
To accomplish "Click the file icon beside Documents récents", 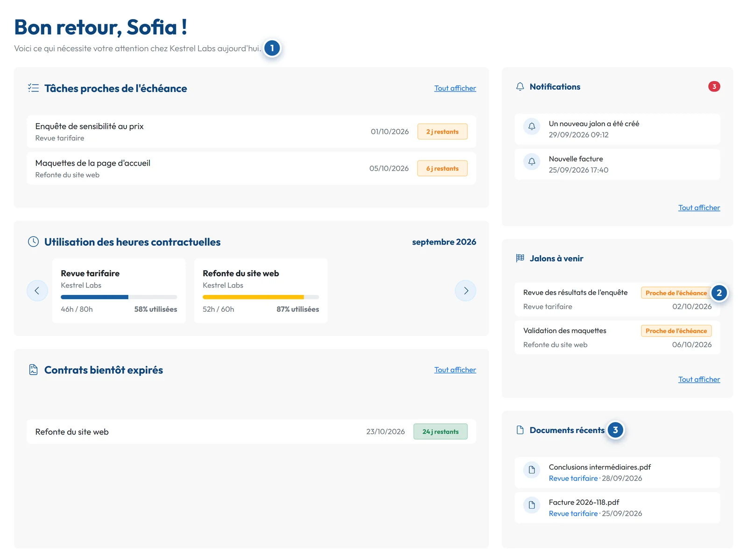I will (x=520, y=430).
